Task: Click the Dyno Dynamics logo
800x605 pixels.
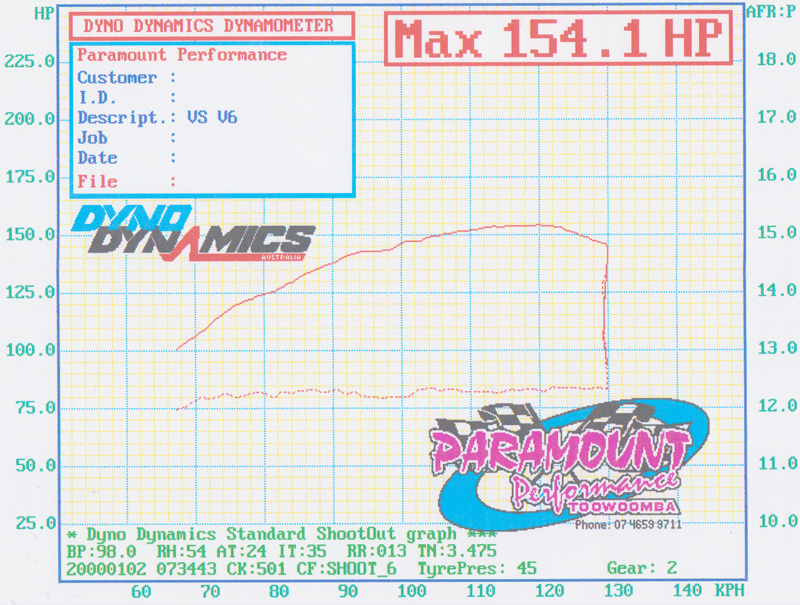Action: tap(193, 233)
